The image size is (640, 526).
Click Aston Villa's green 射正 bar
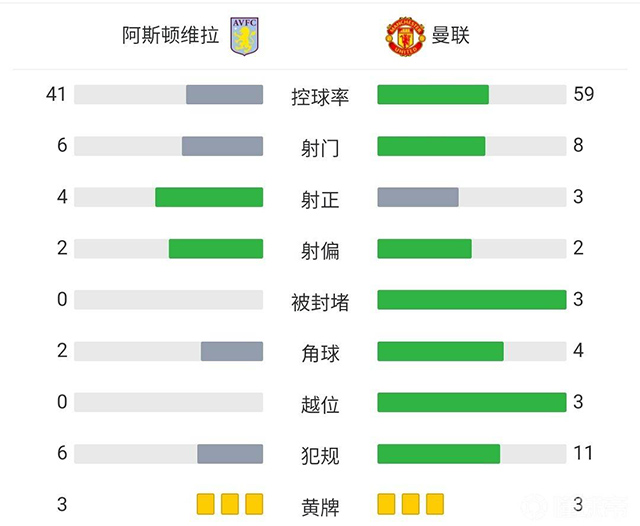point(209,197)
